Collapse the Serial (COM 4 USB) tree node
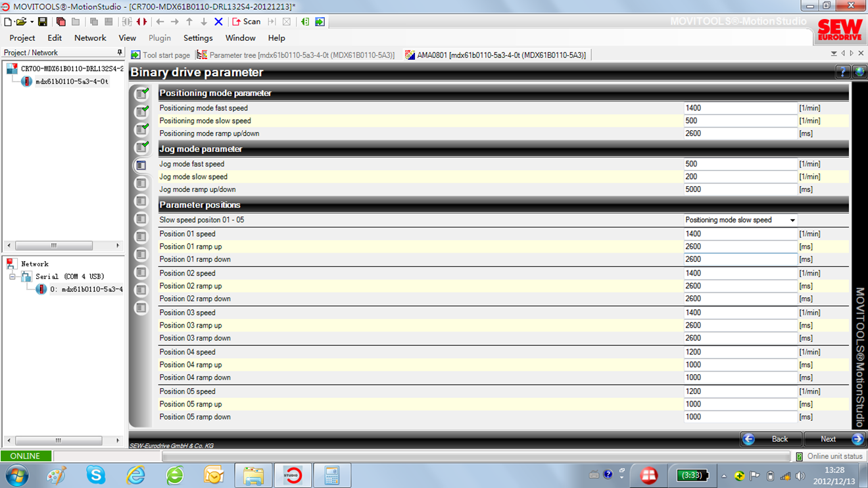This screenshot has height=488, width=868. coord(12,277)
